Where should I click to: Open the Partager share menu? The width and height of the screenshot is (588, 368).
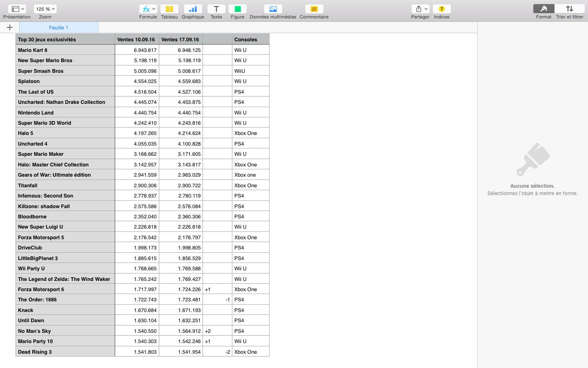(420, 9)
